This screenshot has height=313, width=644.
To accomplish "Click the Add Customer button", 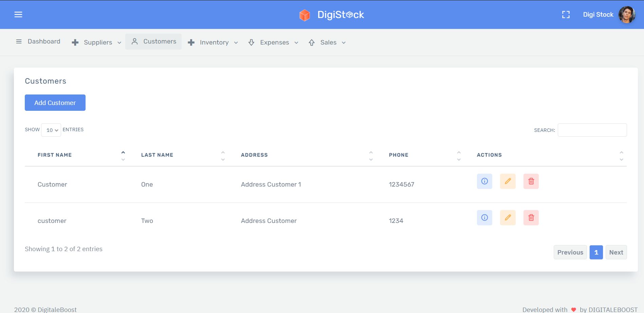I will pos(55,103).
